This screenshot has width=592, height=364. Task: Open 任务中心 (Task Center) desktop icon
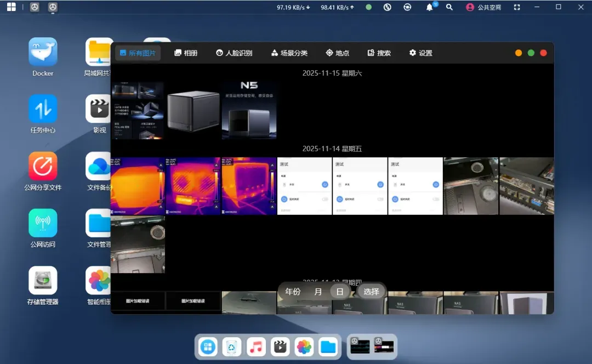(43, 109)
